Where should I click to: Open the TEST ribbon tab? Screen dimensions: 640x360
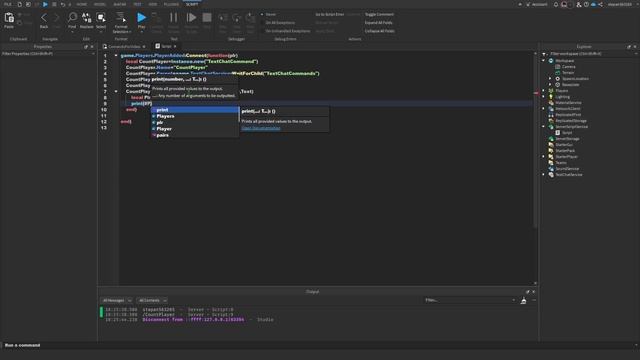(138, 4)
